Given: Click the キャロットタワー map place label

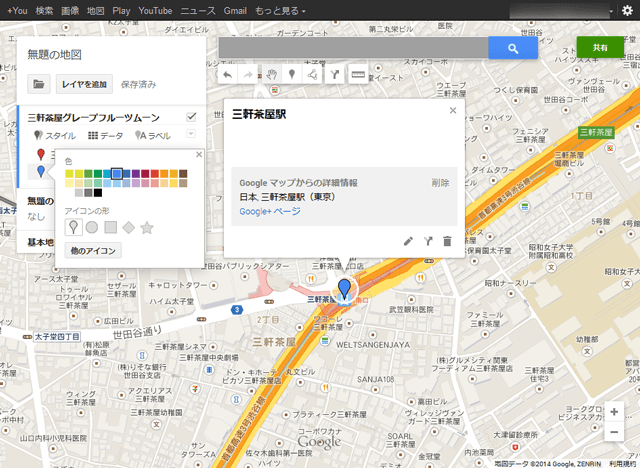Looking at the screenshot, I should pyautogui.click(x=178, y=285).
